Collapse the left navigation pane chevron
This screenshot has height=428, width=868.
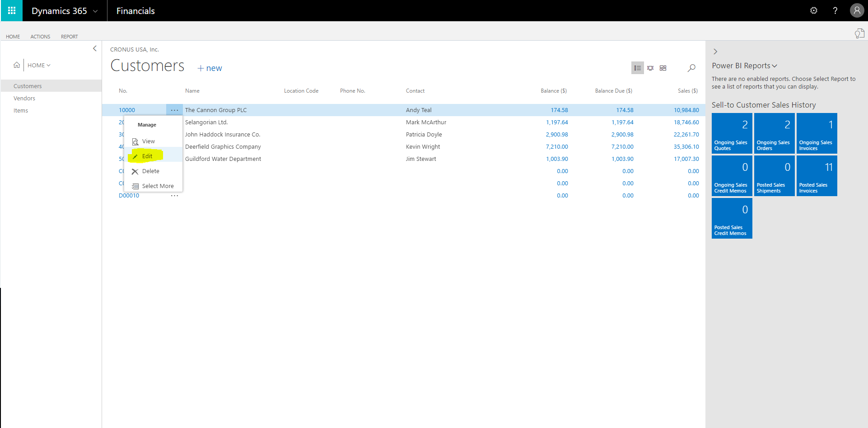click(95, 48)
